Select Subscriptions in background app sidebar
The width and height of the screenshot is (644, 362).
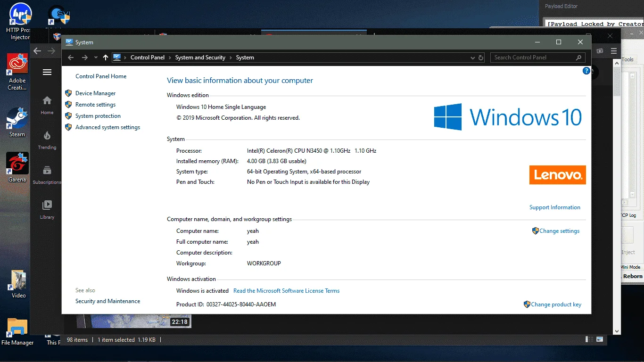click(47, 175)
